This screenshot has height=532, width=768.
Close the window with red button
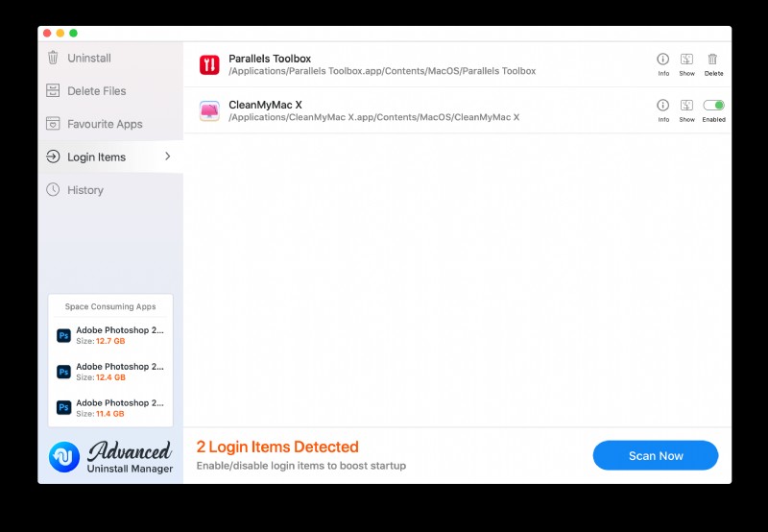(47, 33)
